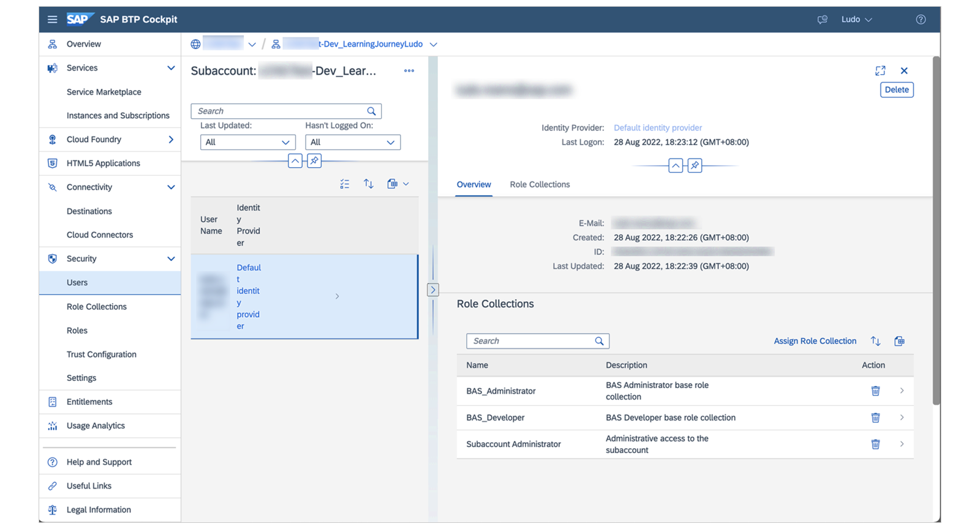Open more actions ellipsis for subaccount
The height and width of the screenshot is (529, 980).
(409, 71)
